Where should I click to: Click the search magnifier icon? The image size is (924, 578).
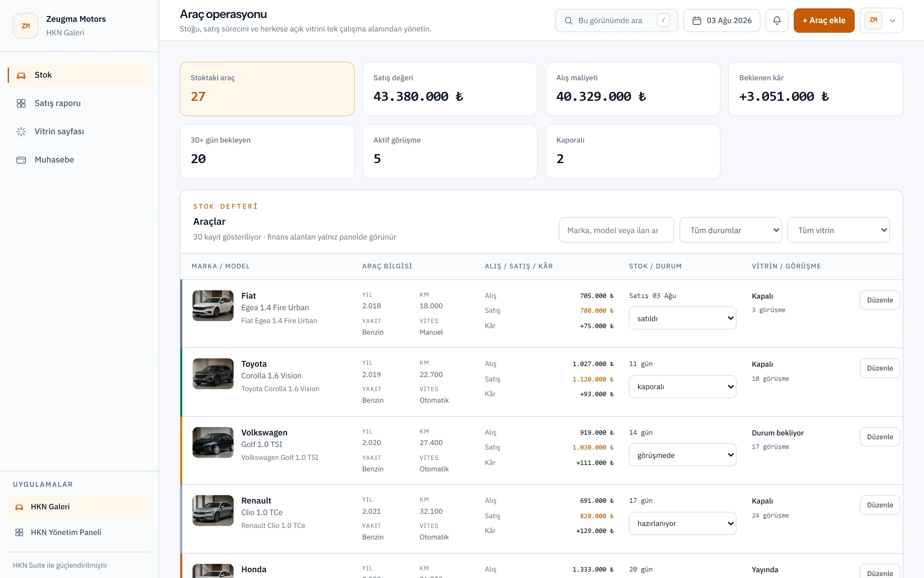point(569,21)
